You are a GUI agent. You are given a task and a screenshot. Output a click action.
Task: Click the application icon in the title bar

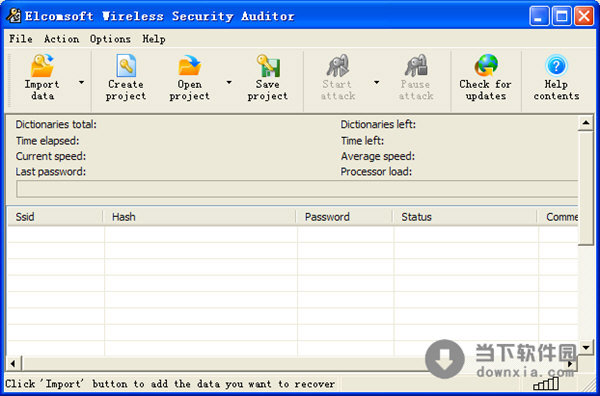pos(14,16)
